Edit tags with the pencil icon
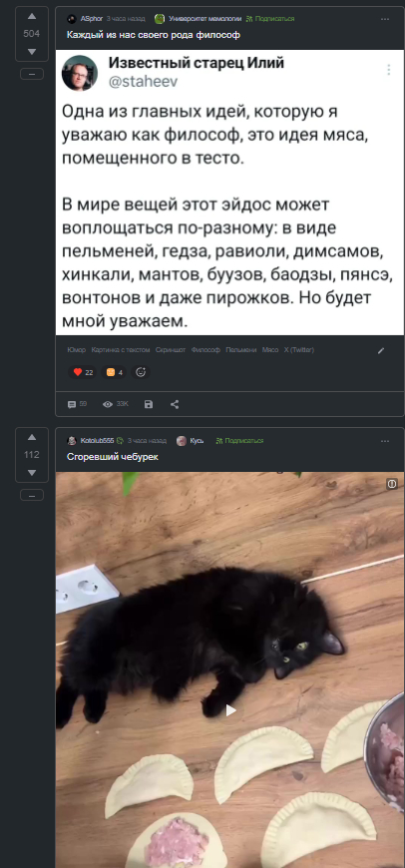 coord(381,350)
